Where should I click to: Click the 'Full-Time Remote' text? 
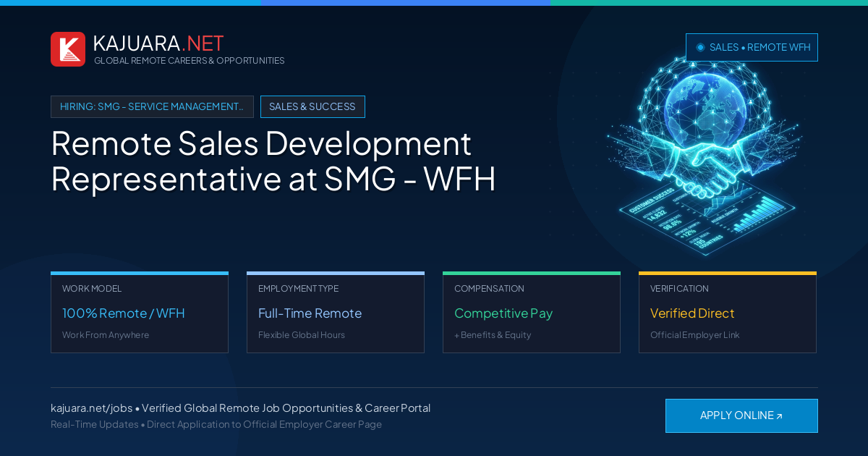coord(310,313)
